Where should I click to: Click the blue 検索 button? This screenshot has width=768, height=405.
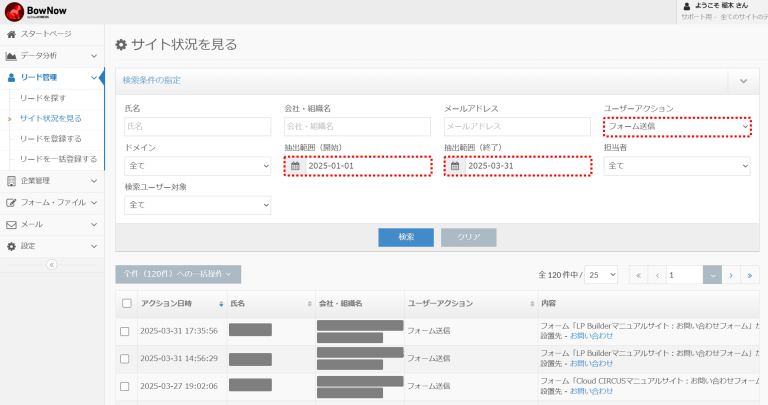point(406,237)
